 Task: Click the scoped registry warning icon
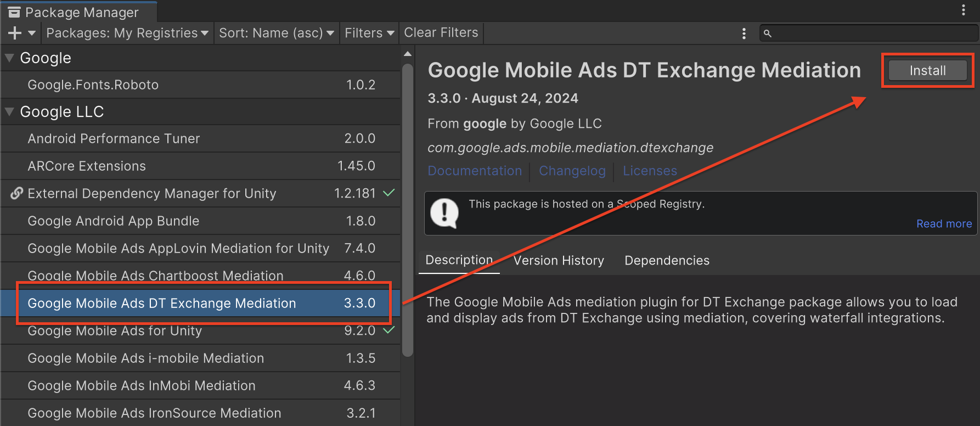[444, 213]
